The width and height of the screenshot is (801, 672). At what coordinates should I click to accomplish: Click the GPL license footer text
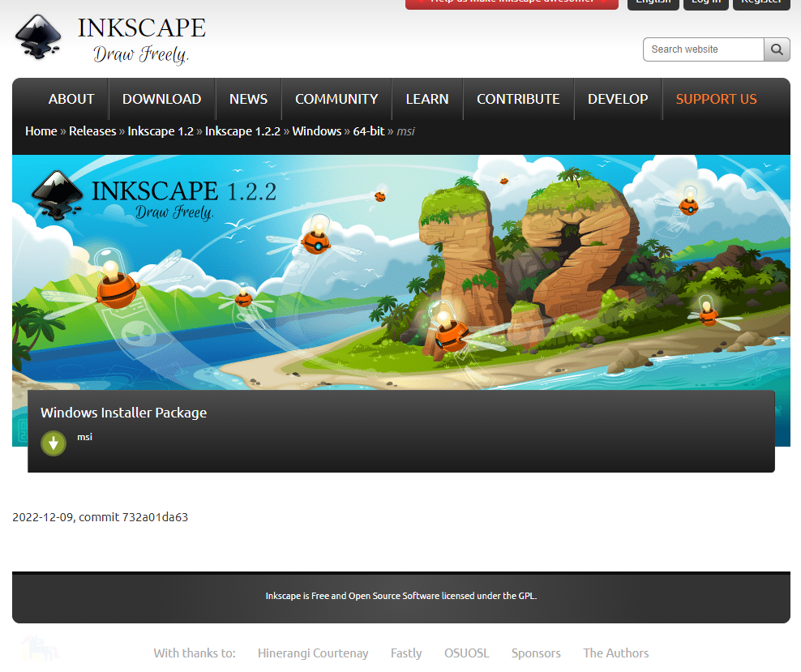coord(401,596)
